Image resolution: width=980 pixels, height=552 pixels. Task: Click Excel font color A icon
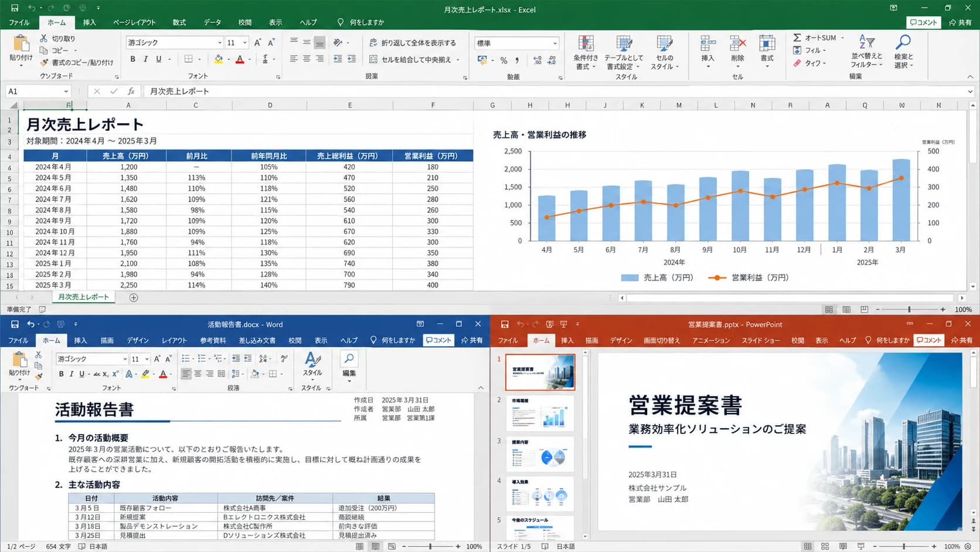(x=240, y=59)
